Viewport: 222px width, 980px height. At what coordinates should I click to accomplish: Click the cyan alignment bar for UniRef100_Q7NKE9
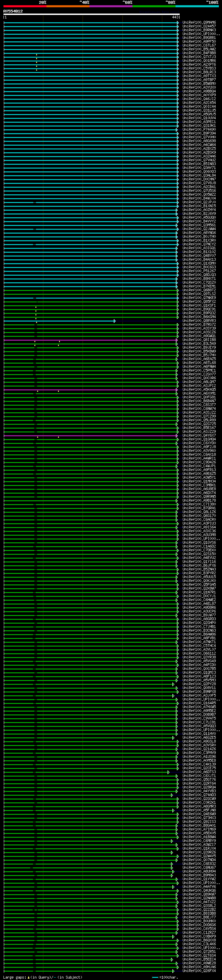point(91,298)
